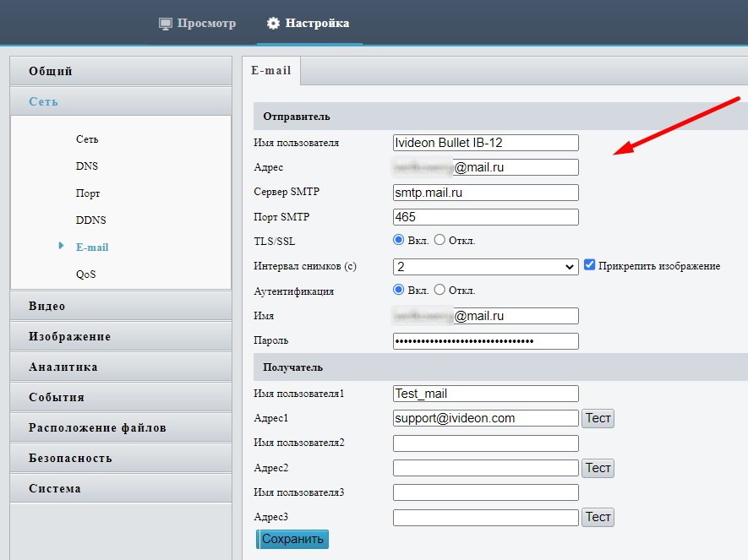The width and height of the screenshot is (748, 560).
Task: Enable TLS/SSL with Вкл. radio
Action: (x=398, y=240)
